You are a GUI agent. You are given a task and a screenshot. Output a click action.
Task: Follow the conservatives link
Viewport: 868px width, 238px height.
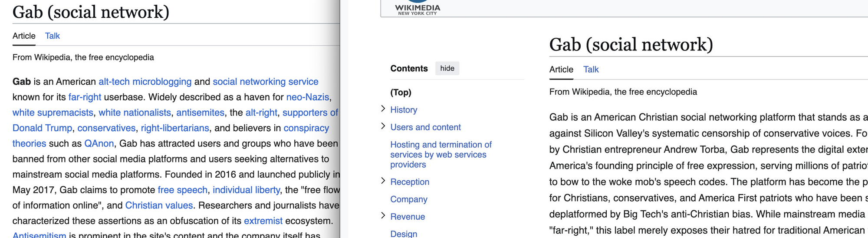point(106,128)
